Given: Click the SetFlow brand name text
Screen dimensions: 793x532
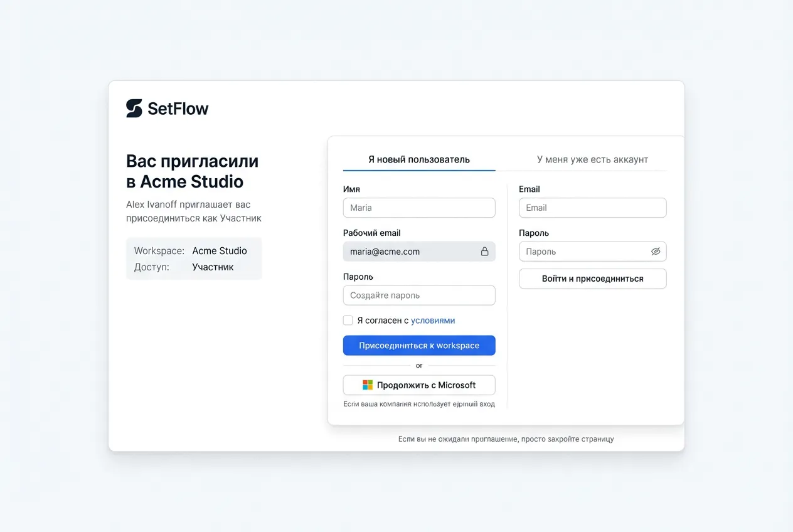Looking at the screenshot, I should click(x=178, y=109).
